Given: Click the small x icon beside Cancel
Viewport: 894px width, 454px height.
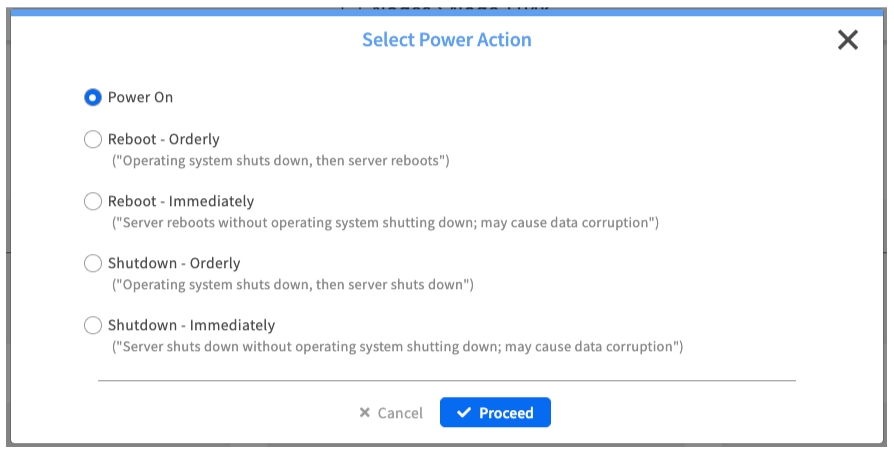Looking at the screenshot, I should click(x=365, y=413).
